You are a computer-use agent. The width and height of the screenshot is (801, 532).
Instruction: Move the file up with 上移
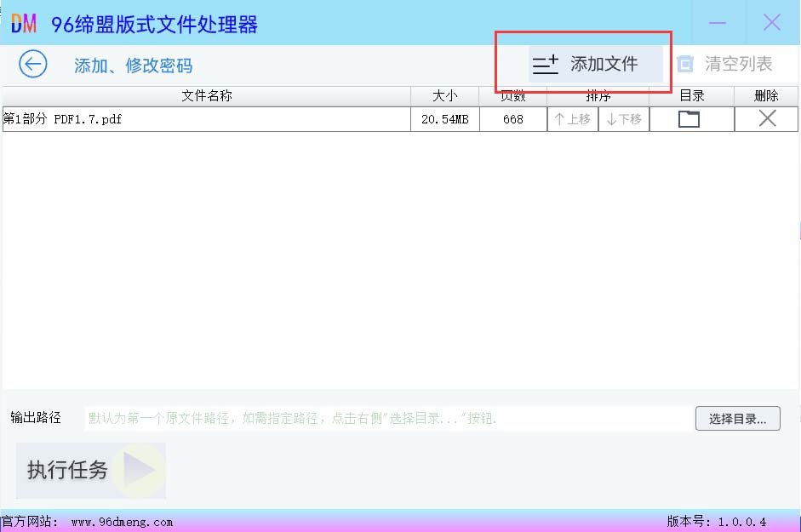[x=572, y=119]
